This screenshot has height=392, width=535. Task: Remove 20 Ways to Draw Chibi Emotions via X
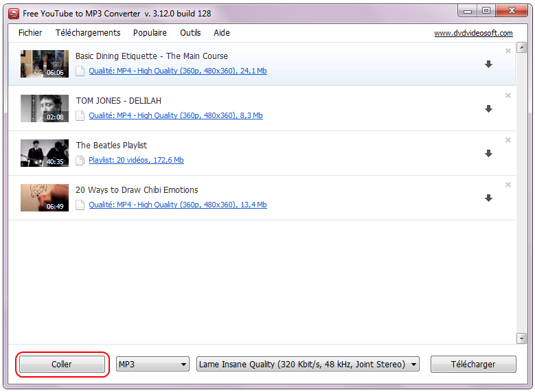pos(508,185)
